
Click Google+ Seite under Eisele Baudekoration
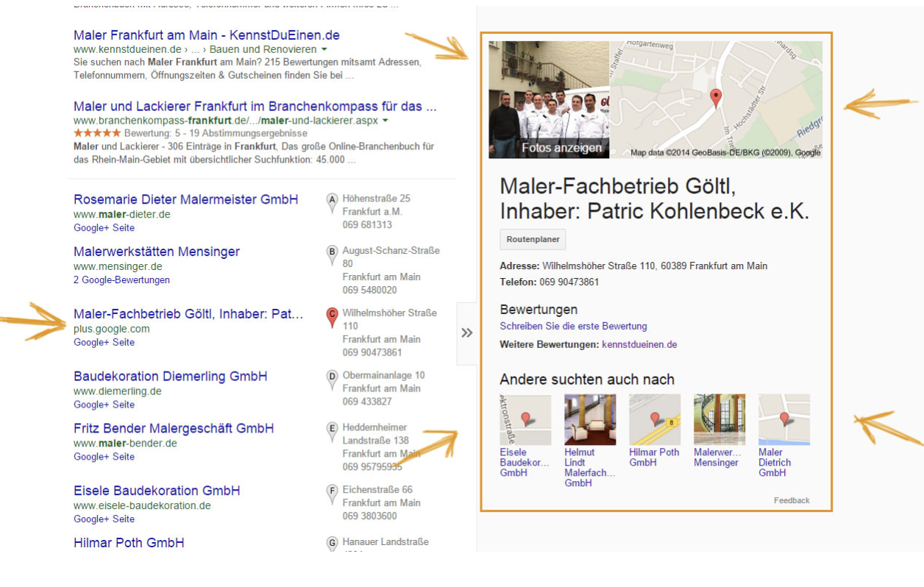[104, 519]
